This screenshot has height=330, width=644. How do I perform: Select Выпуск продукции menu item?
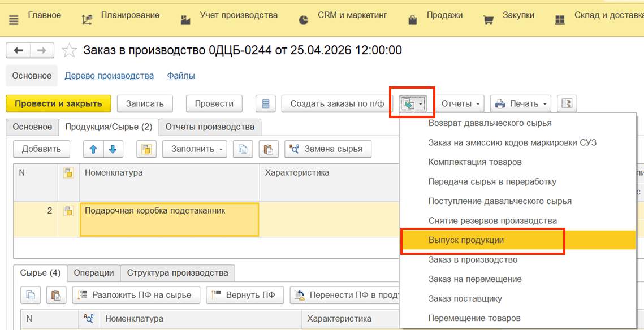click(466, 240)
